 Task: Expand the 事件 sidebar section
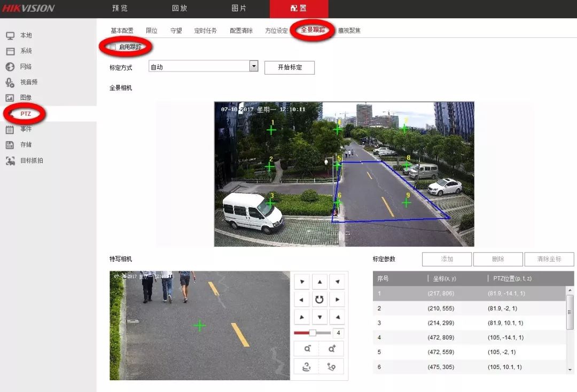pyautogui.click(x=26, y=129)
